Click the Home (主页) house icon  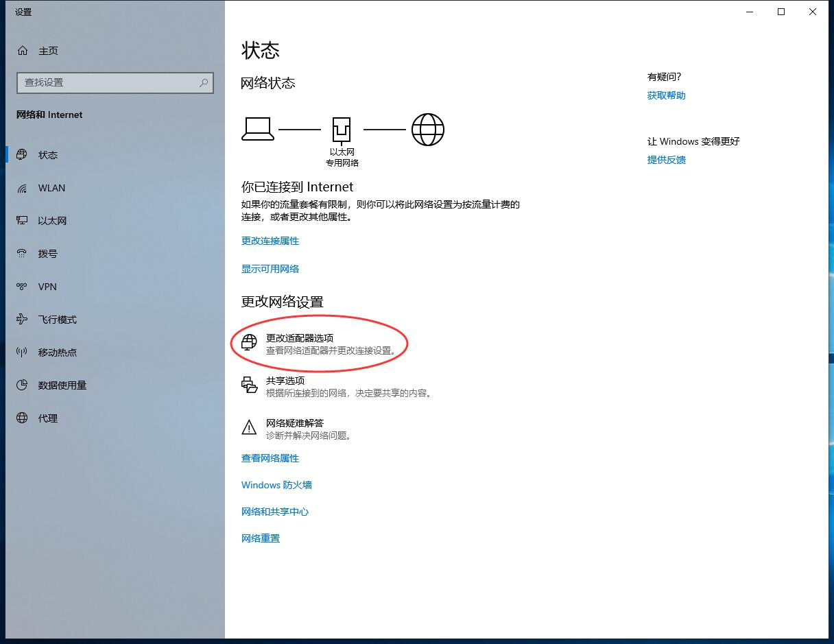[23, 51]
